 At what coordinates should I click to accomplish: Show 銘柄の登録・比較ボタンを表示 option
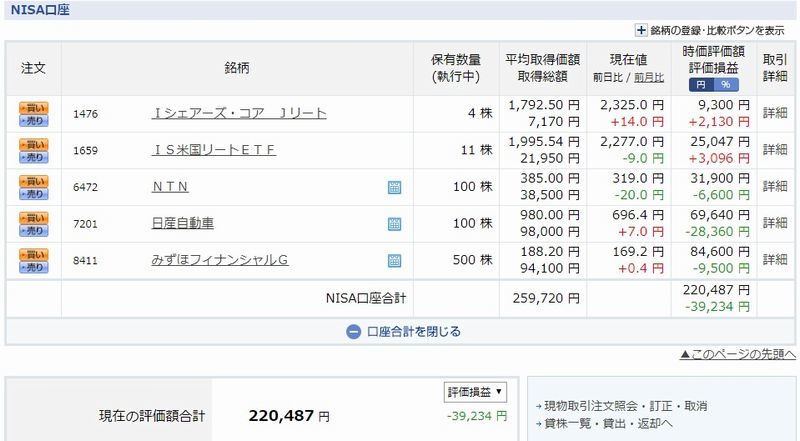717,31
